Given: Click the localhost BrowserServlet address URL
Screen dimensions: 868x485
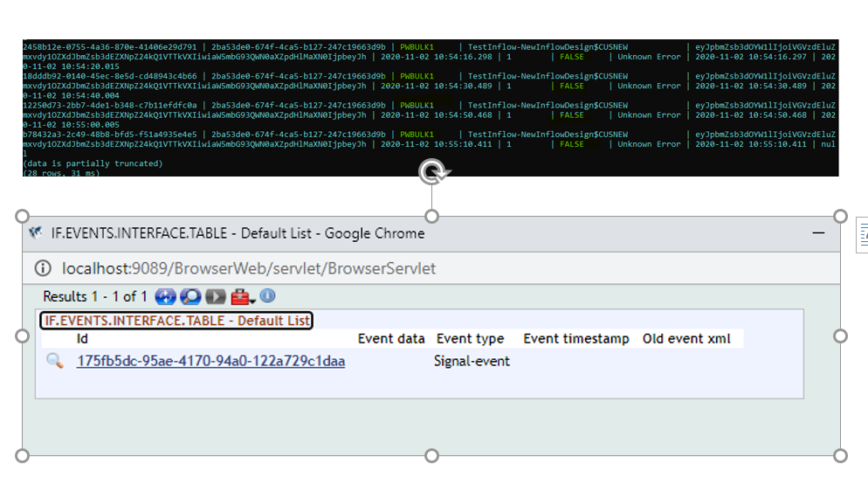Looking at the screenshot, I should (x=248, y=268).
